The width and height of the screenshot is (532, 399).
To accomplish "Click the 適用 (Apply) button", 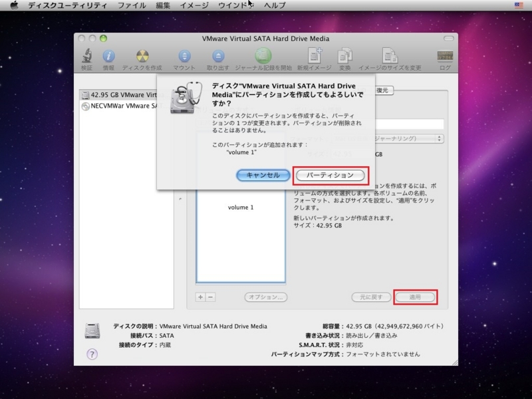I will [415, 297].
